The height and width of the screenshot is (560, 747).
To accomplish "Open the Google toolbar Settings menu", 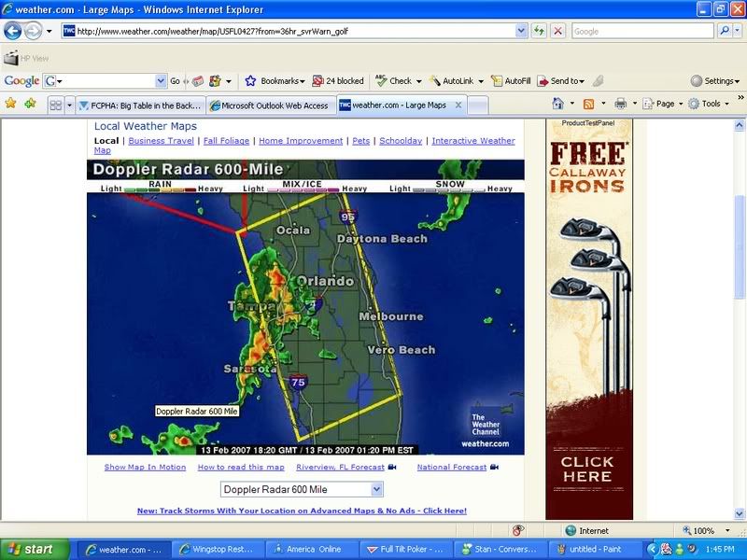I will click(715, 81).
